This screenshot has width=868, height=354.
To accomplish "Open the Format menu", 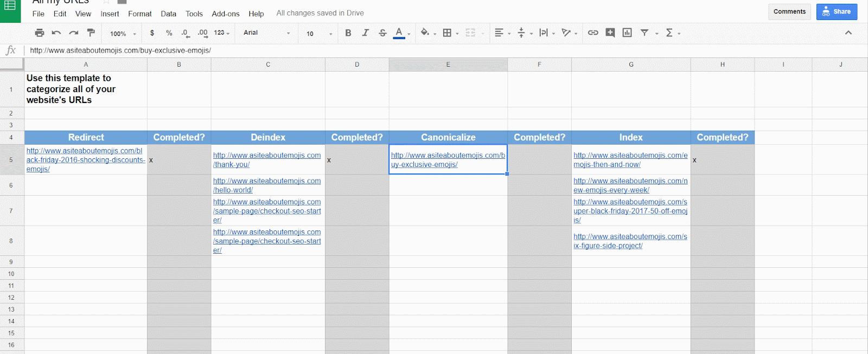I will coord(139,14).
